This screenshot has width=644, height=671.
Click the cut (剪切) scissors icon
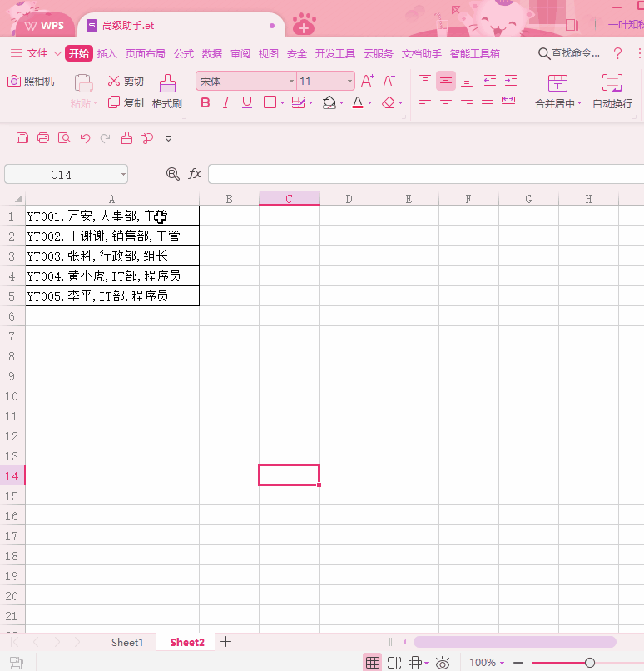coord(115,81)
